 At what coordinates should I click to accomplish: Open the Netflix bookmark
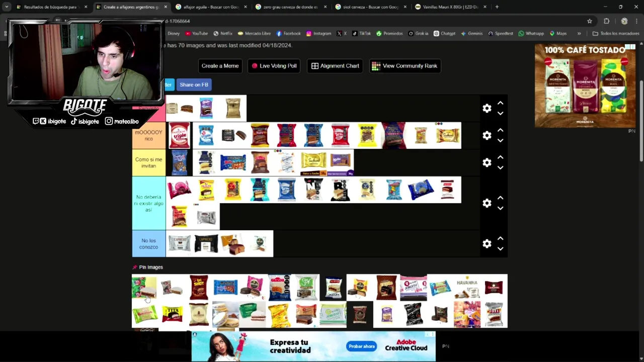(223, 34)
